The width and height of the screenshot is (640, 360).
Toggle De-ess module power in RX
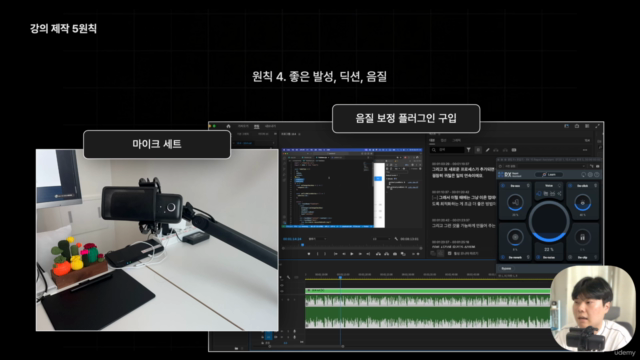click(503, 186)
